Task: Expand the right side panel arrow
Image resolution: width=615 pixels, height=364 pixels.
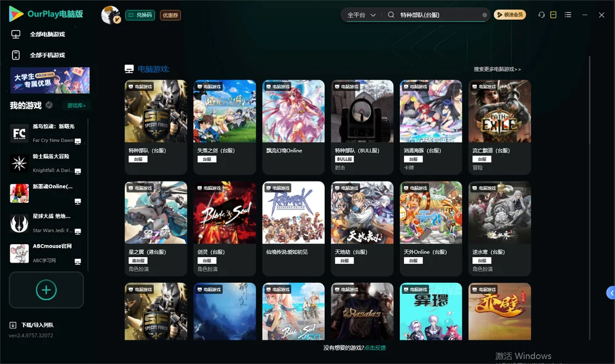Action: point(611,293)
